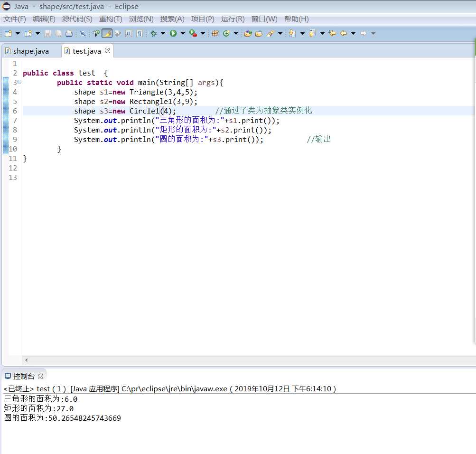Screen dimensions: 476x454
Task: Click console output '圆的面积为:50.26548245743669'
Action: click(62, 418)
